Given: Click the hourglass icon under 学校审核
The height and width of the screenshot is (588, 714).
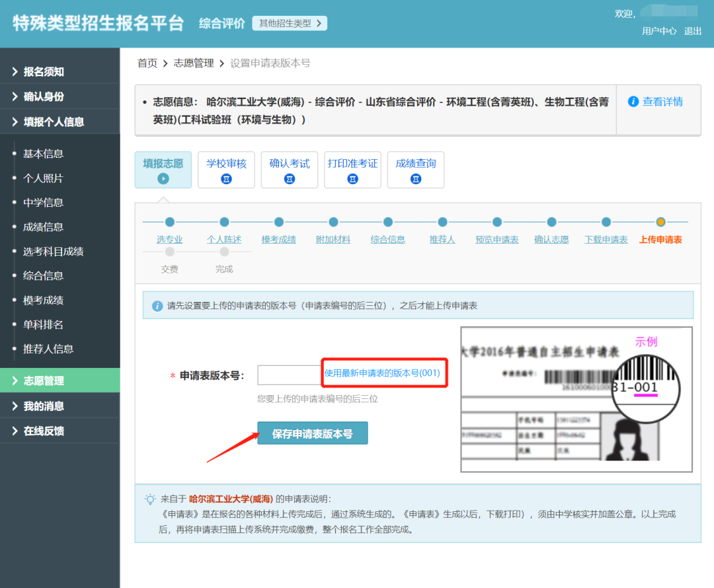Looking at the screenshot, I should 226,179.
